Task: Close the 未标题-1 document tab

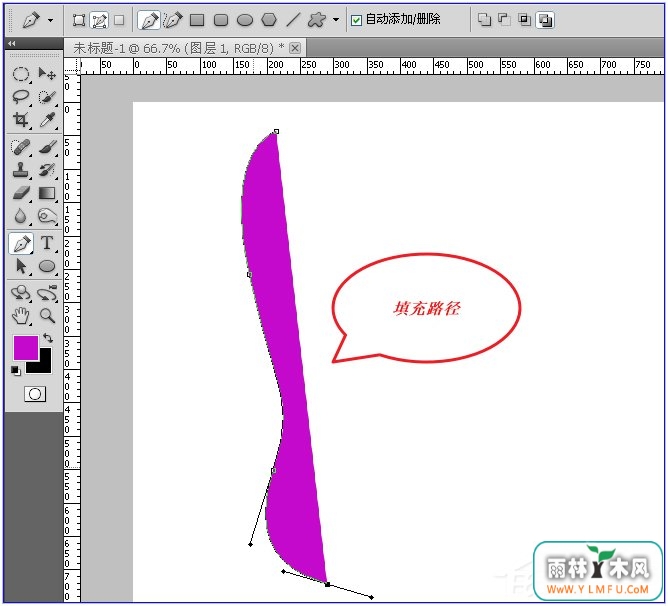Action: click(x=295, y=48)
